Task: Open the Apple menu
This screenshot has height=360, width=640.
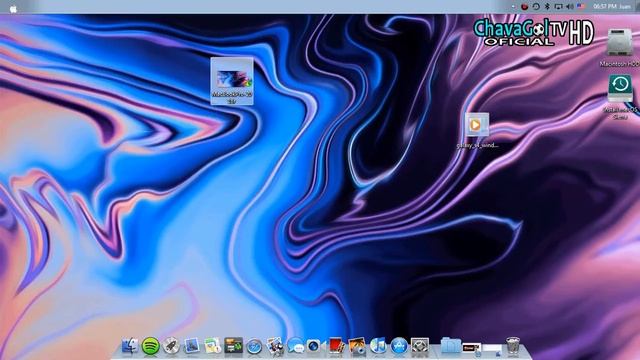Action: (x=13, y=9)
